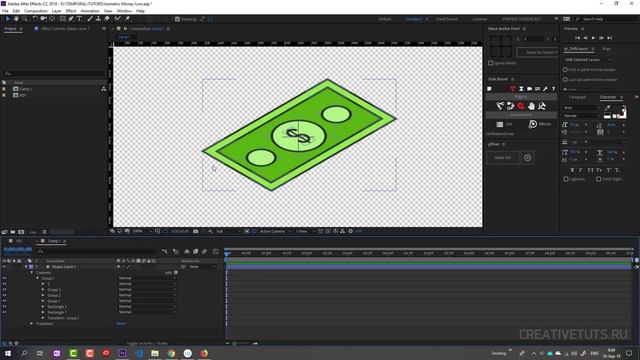The height and width of the screenshot is (360, 640).
Task: Take snapshot with viewer camera icon
Action: coord(196,231)
